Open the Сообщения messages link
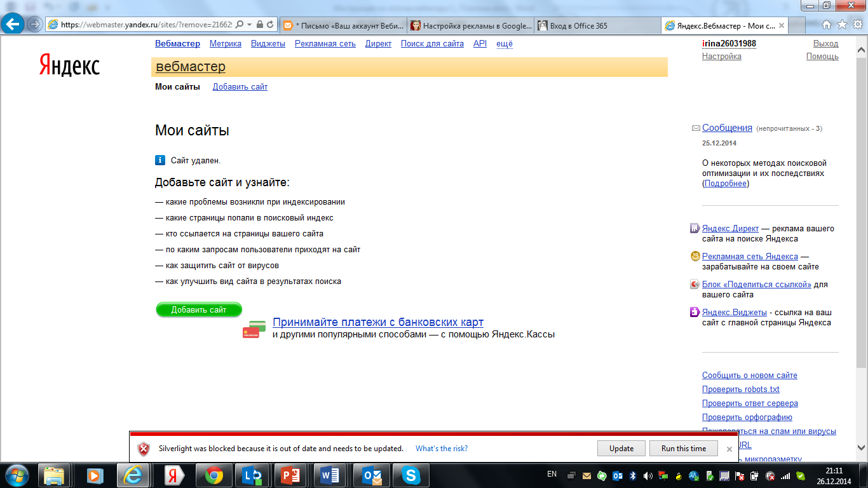Image resolution: width=868 pixels, height=488 pixels. (x=727, y=128)
